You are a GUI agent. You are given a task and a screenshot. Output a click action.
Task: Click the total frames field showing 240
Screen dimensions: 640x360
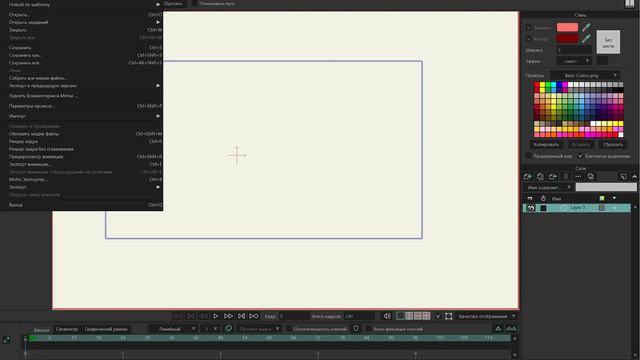[x=359, y=316]
